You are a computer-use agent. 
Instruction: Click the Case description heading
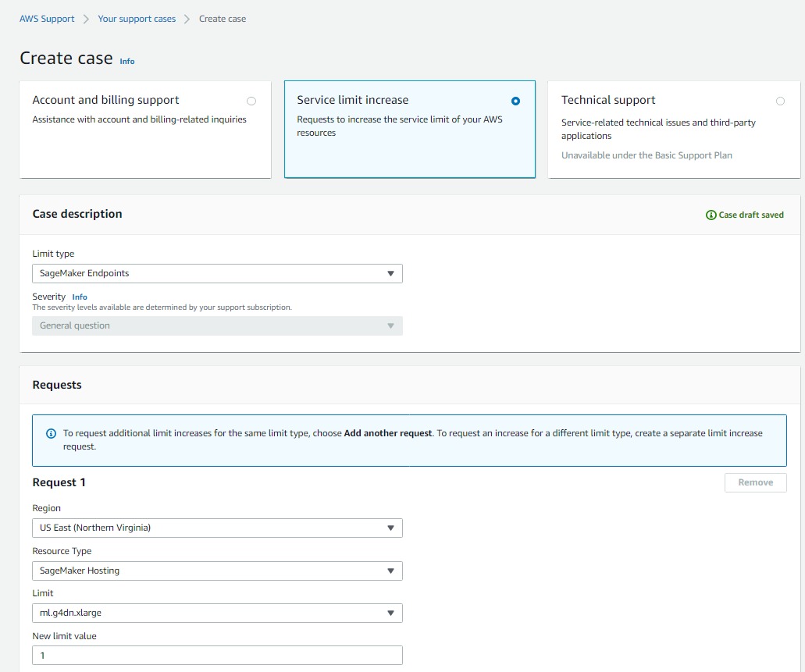pos(77,214)
